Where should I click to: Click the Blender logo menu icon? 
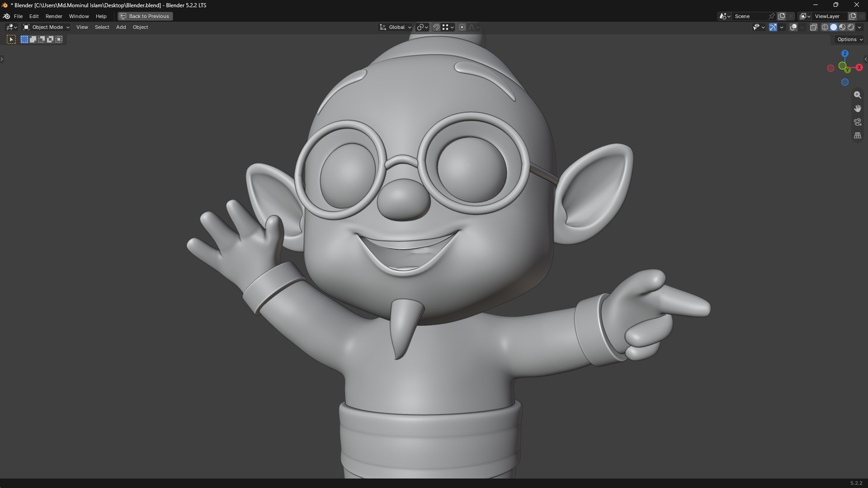6,16
